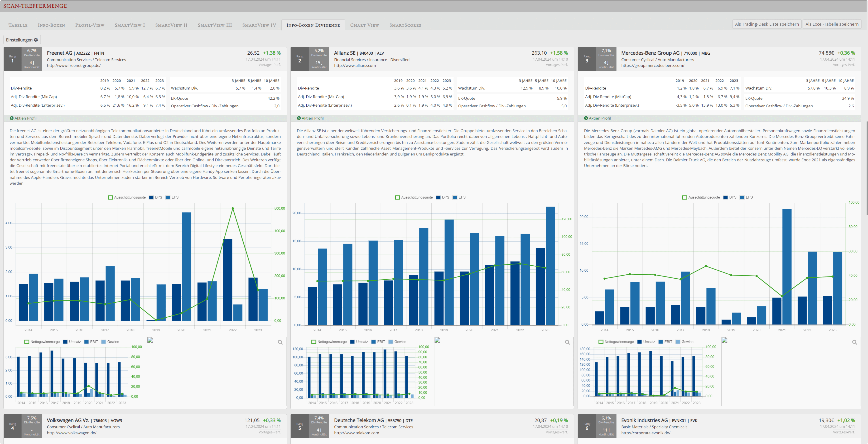Open the Chart View tab
This screenshot has width=868, height=444.
(x=364, y=25)
